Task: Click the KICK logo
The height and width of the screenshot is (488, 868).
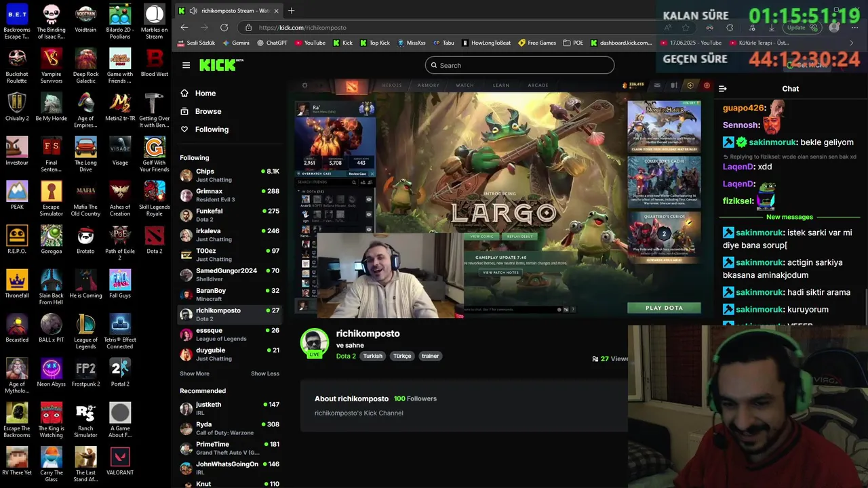Action: (x=221, y=65)
